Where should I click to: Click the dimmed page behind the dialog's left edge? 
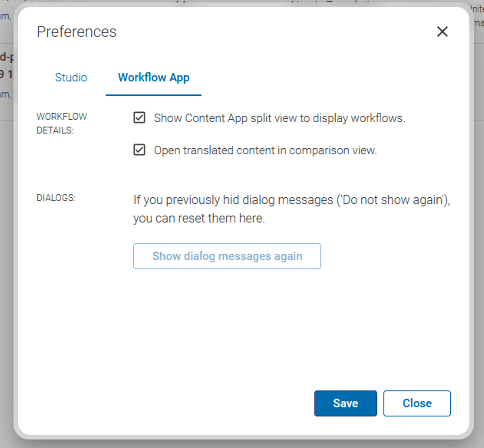click(7, 234)
